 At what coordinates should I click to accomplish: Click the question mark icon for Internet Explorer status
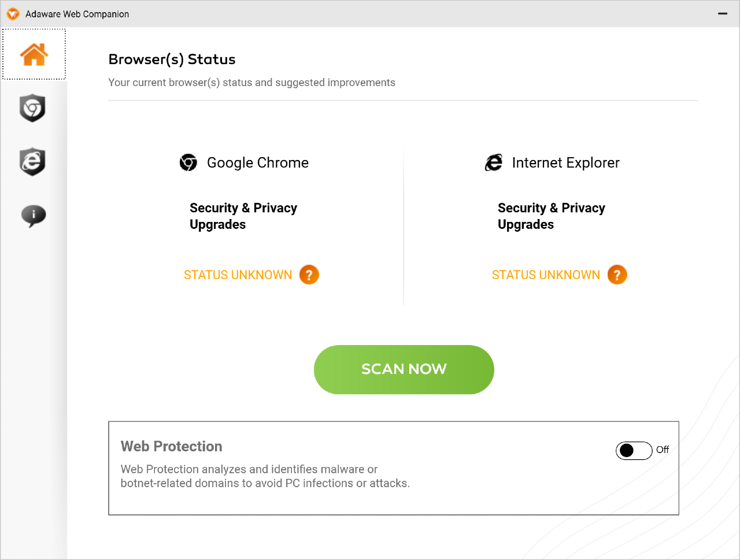[x=617, y=275]
